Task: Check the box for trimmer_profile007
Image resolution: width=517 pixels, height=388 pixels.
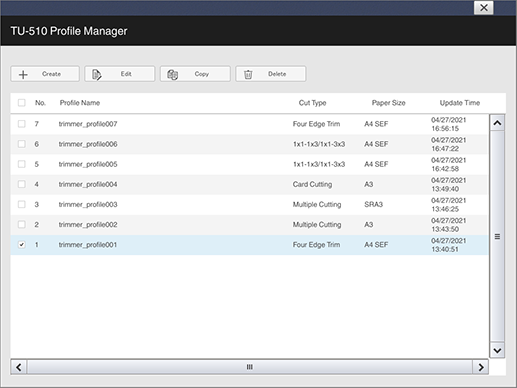Action: point(21,124)
